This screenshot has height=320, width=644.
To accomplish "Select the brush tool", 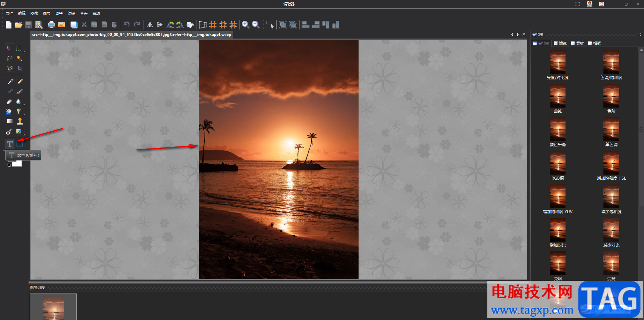I will 20,91.
